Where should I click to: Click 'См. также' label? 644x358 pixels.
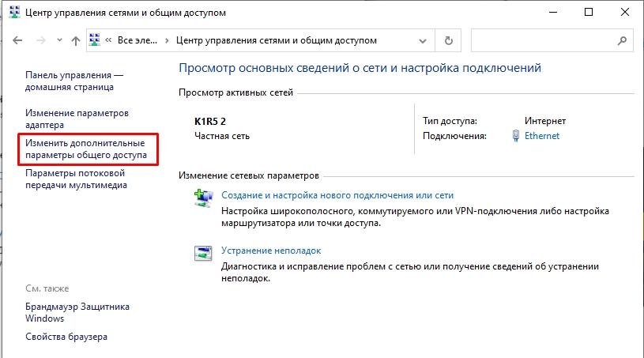pyautogui.click(x=47, y=288)
